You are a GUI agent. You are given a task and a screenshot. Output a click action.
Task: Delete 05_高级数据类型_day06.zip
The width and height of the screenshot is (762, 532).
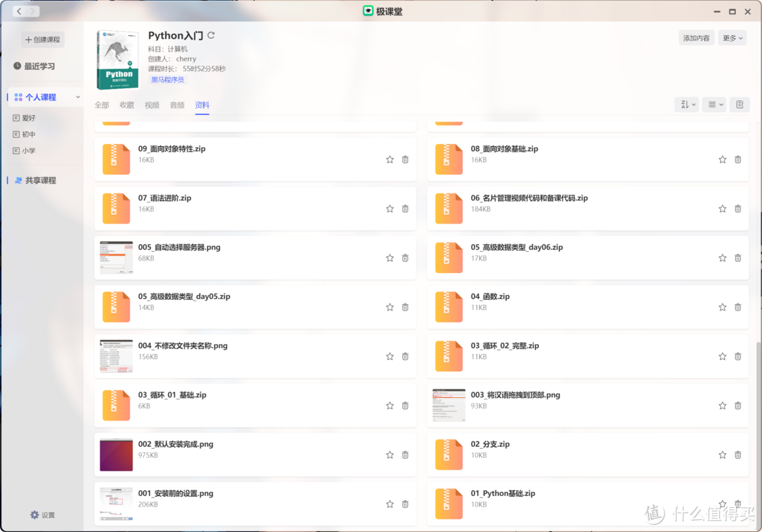738,258
